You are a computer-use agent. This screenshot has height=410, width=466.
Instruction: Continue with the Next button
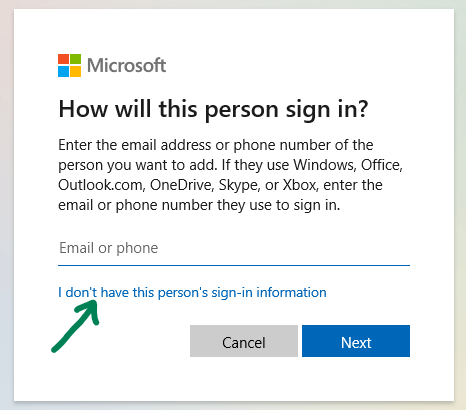click(356, 341)
